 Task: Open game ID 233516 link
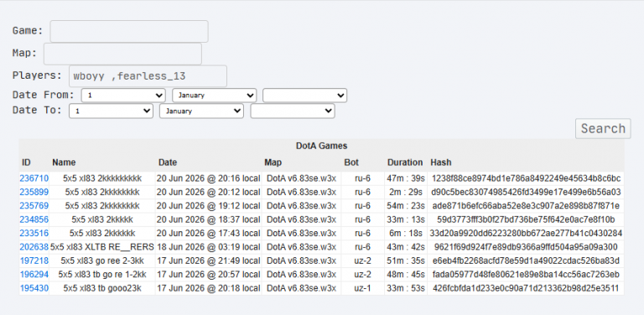[34, 234]
